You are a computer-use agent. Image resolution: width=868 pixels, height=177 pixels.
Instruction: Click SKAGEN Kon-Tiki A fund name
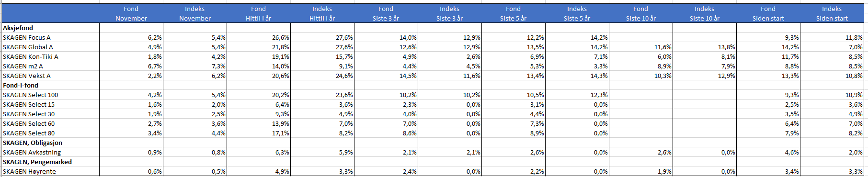point(31,56)
